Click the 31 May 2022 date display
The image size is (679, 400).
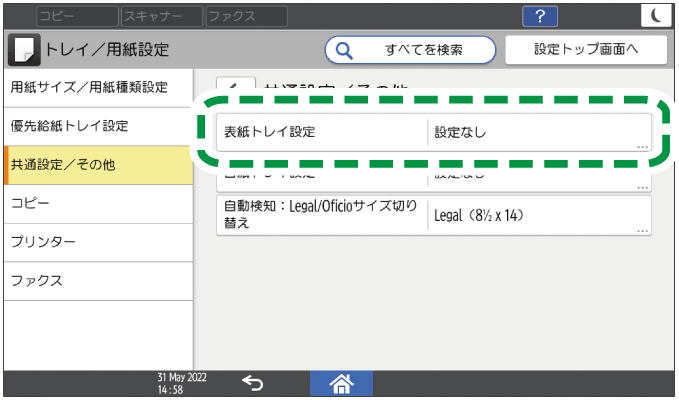point(182,377)
